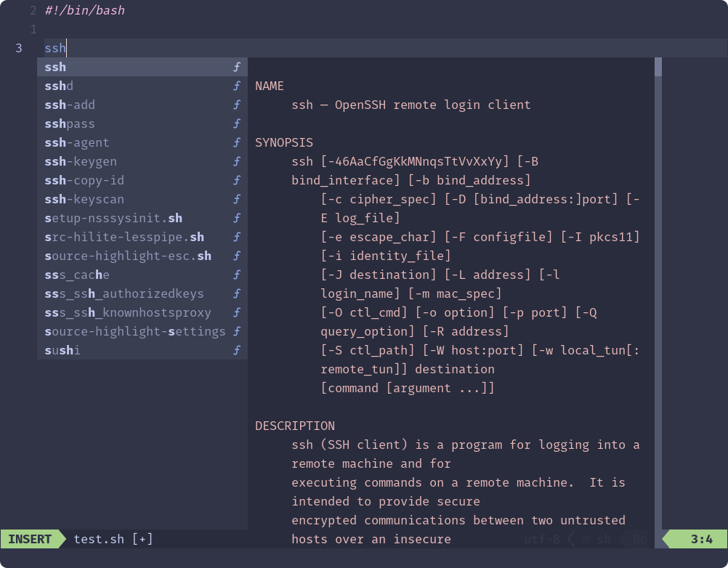This screenshot has height=568, width=728.
Task: Pick the sss_ssh_authorizedkeys completion
Action: [142, 293]
